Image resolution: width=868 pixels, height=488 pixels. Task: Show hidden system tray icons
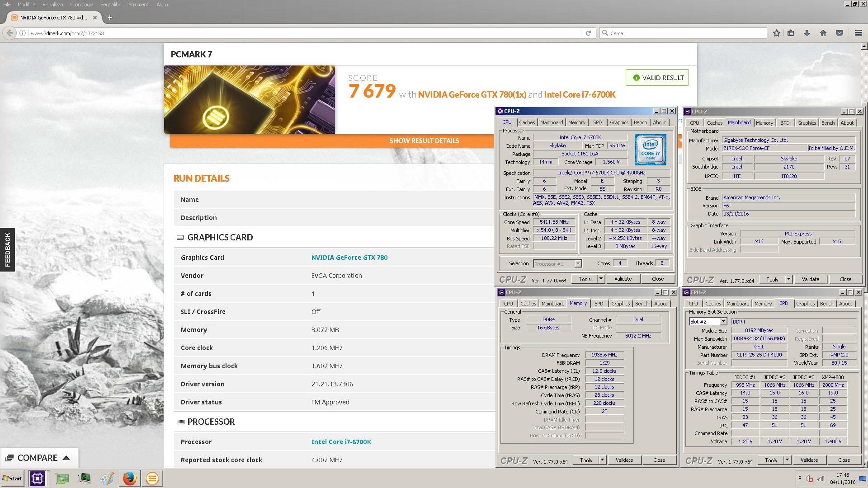[x=800, y=478]
